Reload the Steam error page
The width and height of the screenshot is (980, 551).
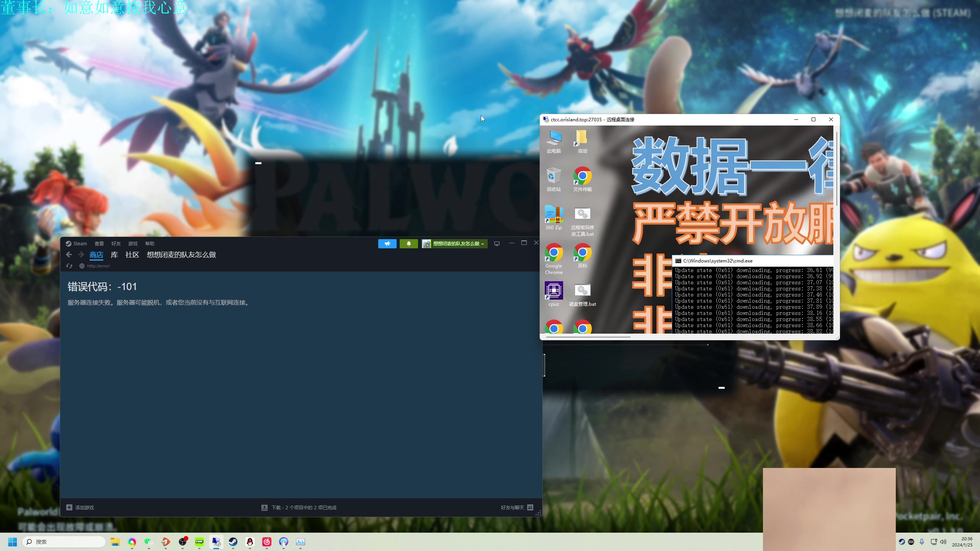pos(69,266)
